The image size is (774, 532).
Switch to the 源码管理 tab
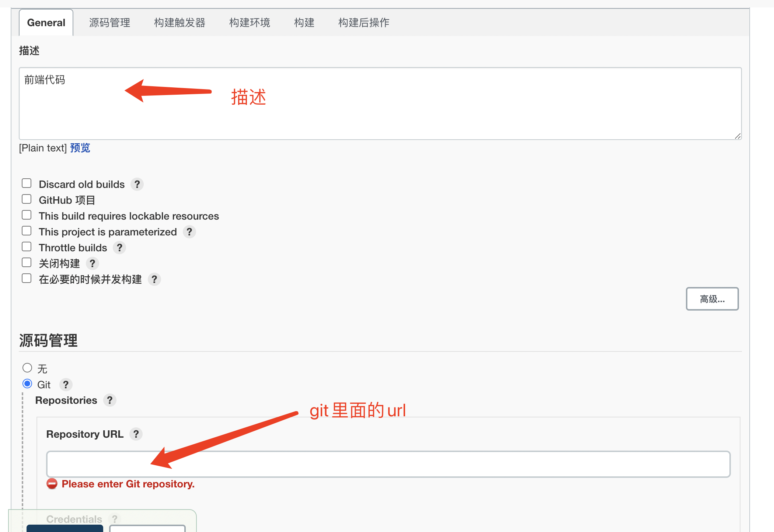[x=109, y=23]
